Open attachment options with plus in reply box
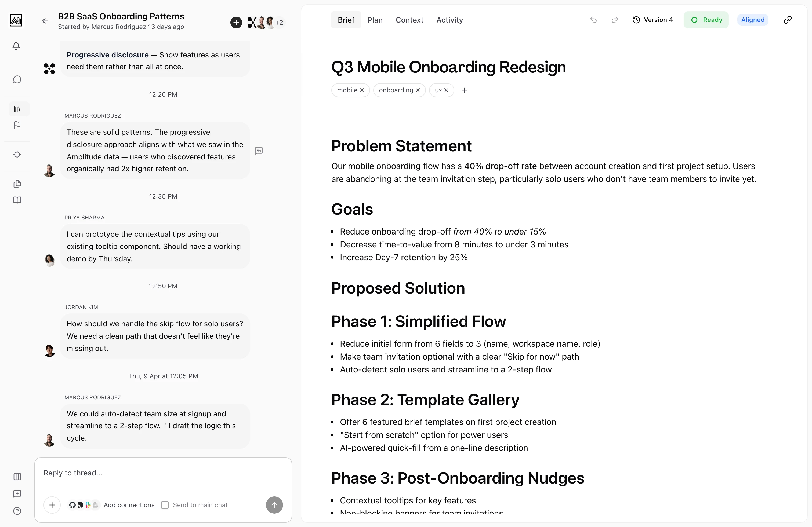This screenshot has height=527, width=812. pos(52,505)
